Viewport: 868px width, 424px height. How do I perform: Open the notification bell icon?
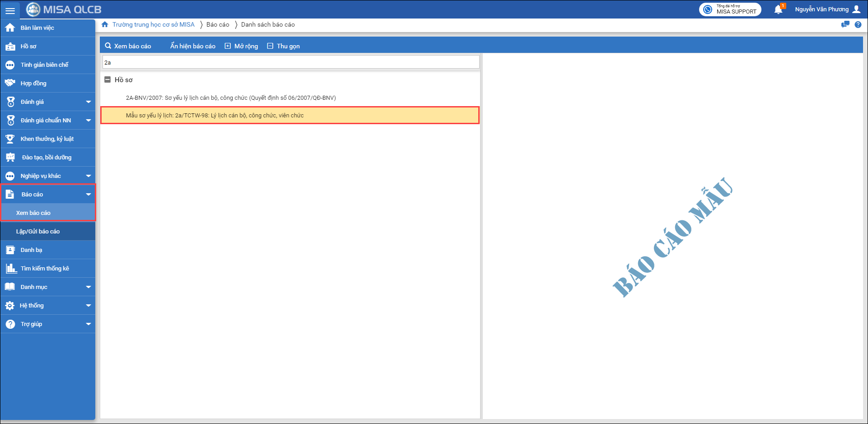778,9
